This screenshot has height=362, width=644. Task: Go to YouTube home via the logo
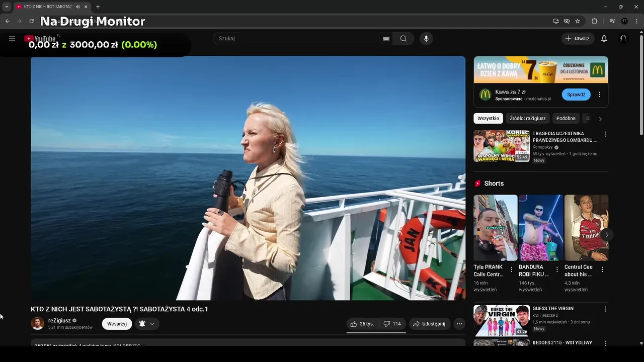(x=41, y=39)
